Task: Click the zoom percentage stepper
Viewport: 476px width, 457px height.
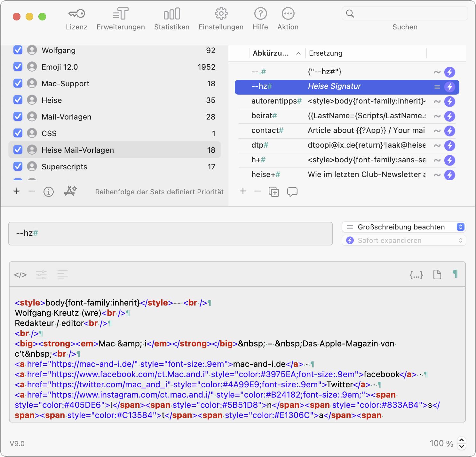Action: pos(461,443)
